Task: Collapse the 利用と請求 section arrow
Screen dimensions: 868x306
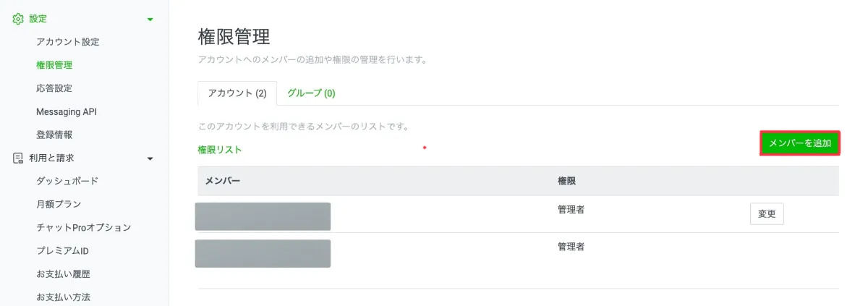Action: point(150,158)
